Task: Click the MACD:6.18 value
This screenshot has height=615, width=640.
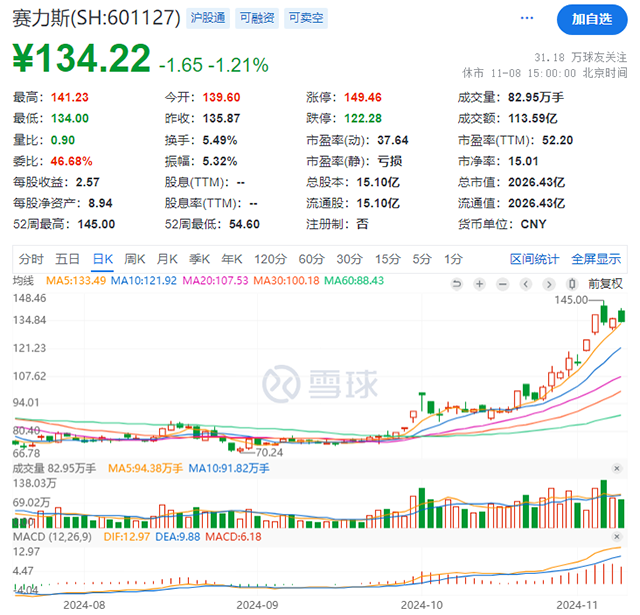Action: (x=233, y=537)
